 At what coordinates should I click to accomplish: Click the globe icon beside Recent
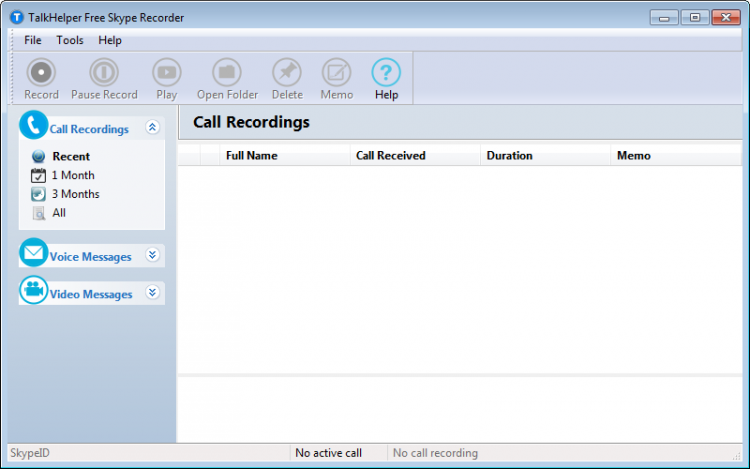(x=38, y=156)
